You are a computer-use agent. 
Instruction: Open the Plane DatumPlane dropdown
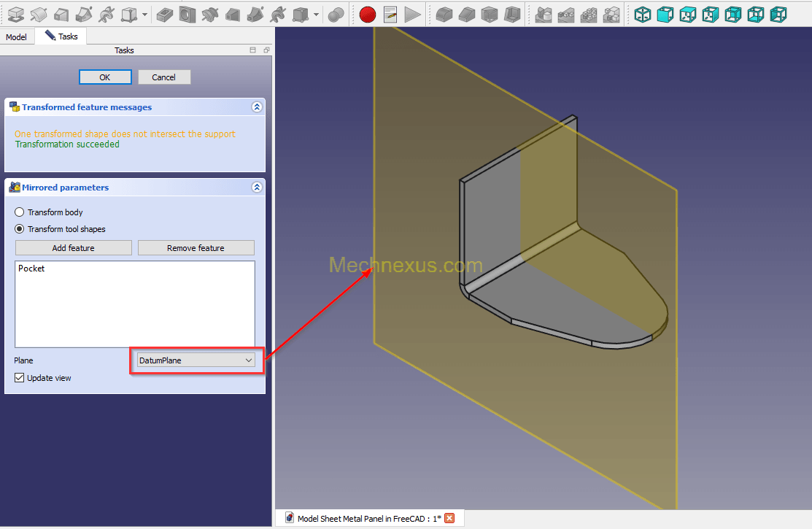point(196,360)
